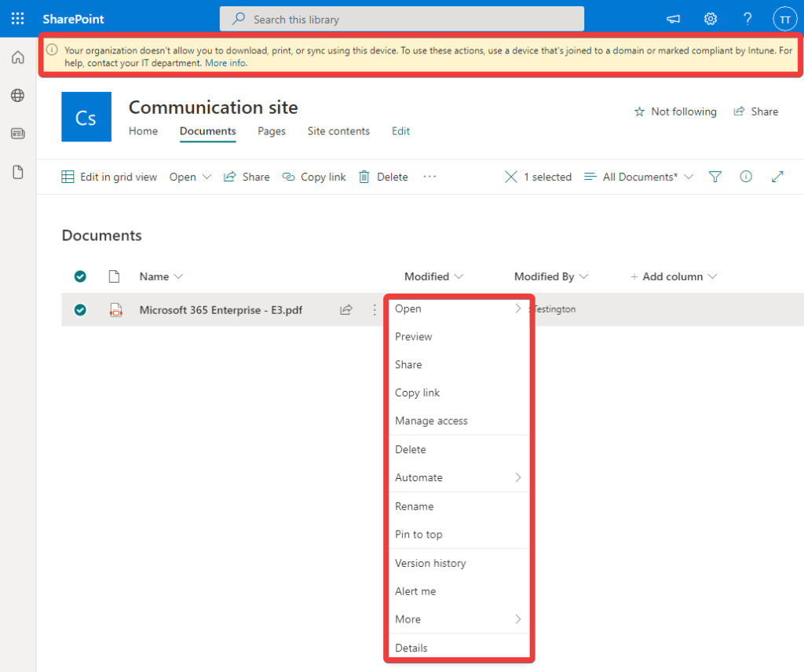
Task: Follow the More info link in banner
Action: (x=225, y=63)
